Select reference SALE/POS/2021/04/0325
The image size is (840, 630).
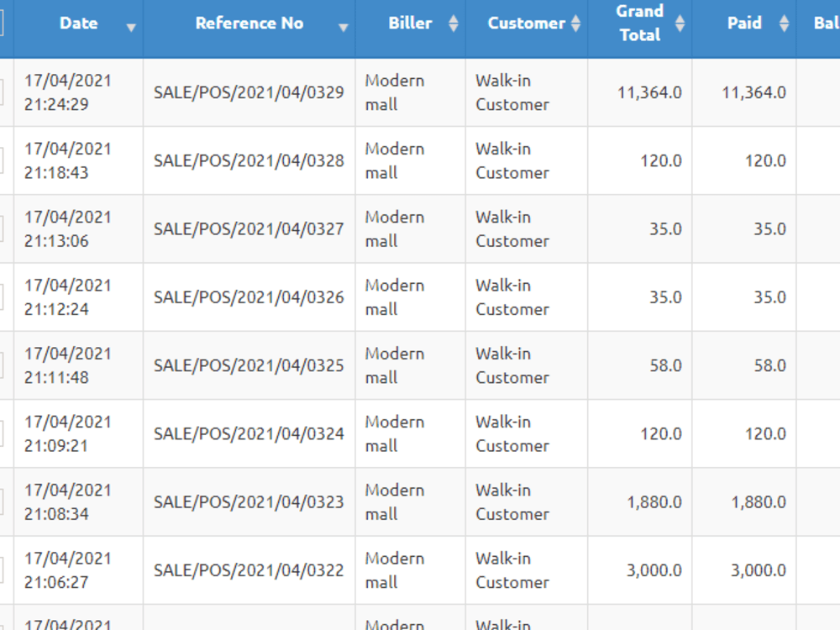coord(249,366)
